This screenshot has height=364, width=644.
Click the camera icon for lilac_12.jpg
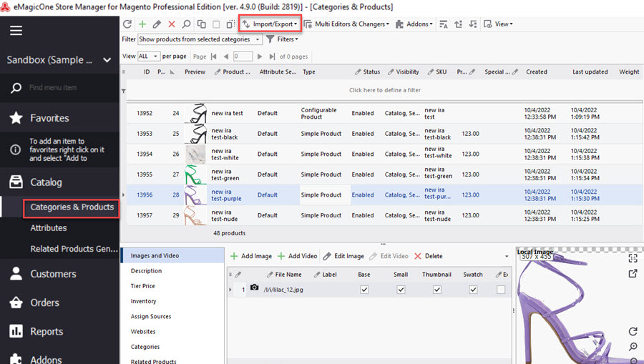[254, 287]
